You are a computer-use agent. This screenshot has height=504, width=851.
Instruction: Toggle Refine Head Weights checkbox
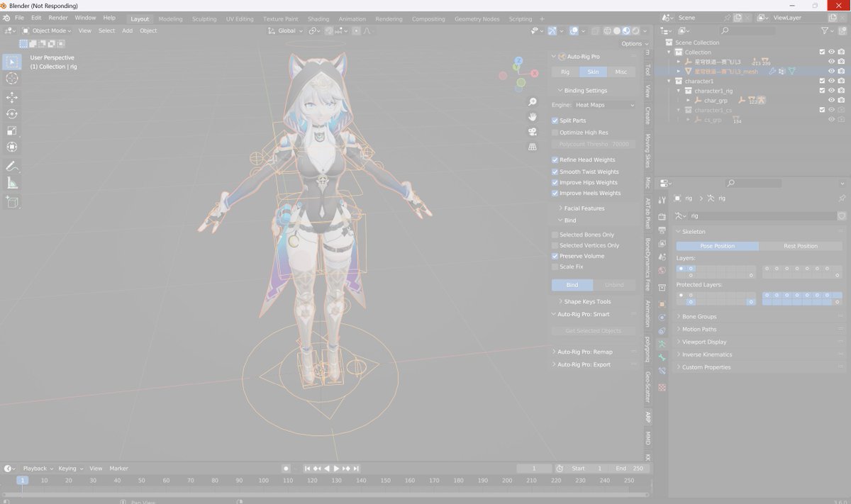point(555,159)
